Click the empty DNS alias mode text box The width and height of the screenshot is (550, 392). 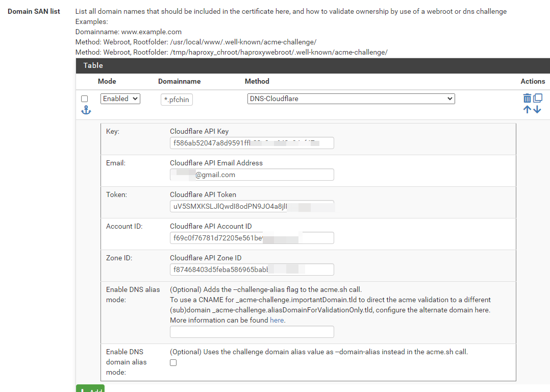[252, 332]
